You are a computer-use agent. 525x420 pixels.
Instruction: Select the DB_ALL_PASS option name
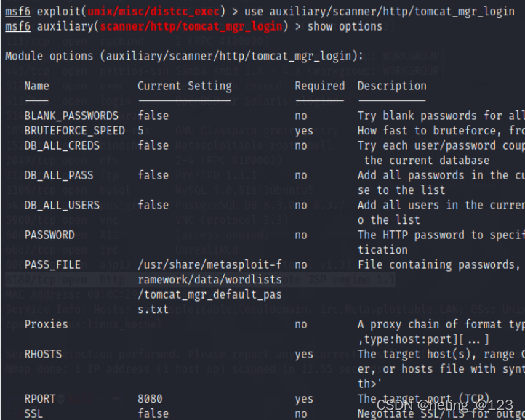(59, 175)
